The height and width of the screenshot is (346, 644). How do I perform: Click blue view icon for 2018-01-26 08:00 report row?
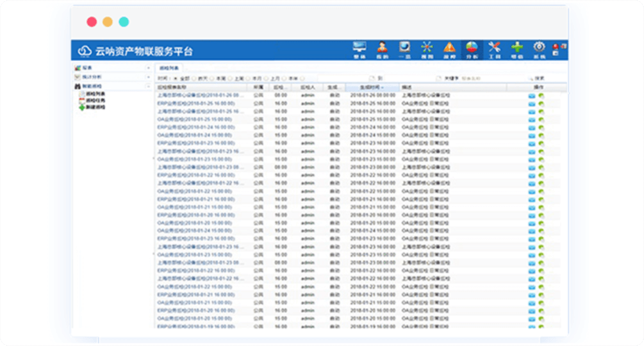click(531, 95)
